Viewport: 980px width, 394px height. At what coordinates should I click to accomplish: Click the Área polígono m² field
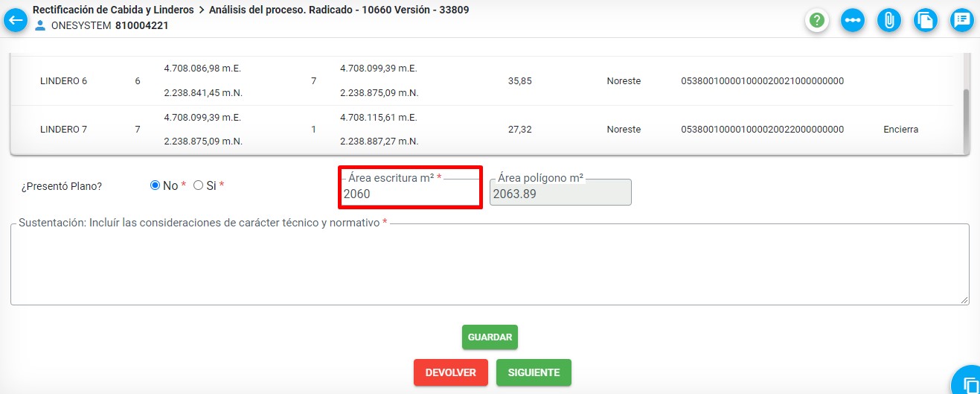tap(560, 192)
